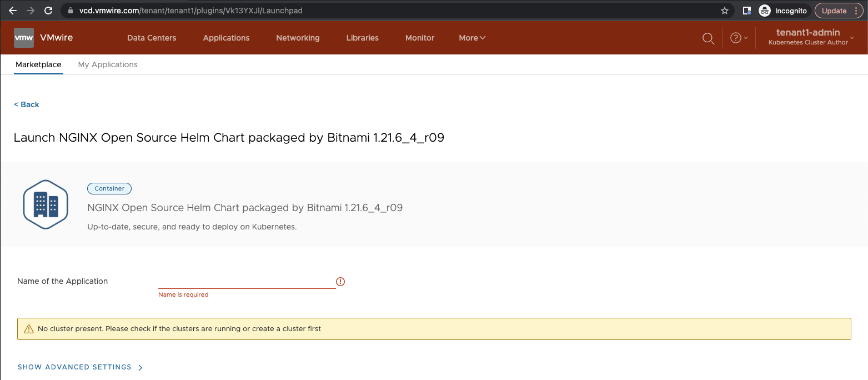This screenshot has height=380, width=868.
Task: Open the tenant1-admin user dropdown
Action: (x=811, y=37)
